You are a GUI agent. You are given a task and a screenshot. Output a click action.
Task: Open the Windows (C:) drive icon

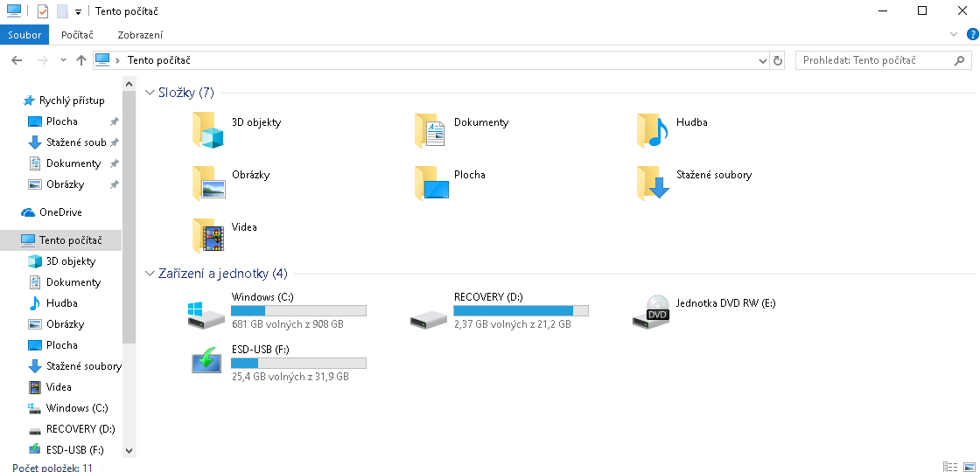click(206, 313)
